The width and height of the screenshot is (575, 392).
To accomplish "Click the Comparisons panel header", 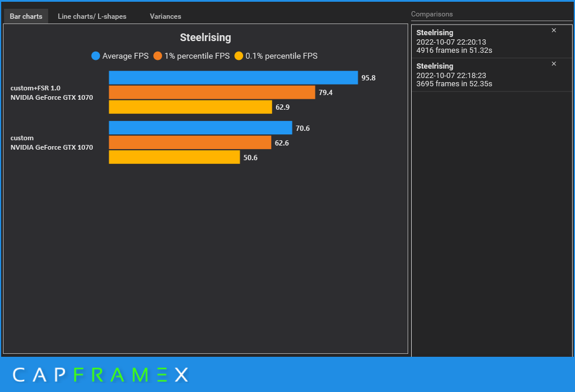I will click(432, 14).
